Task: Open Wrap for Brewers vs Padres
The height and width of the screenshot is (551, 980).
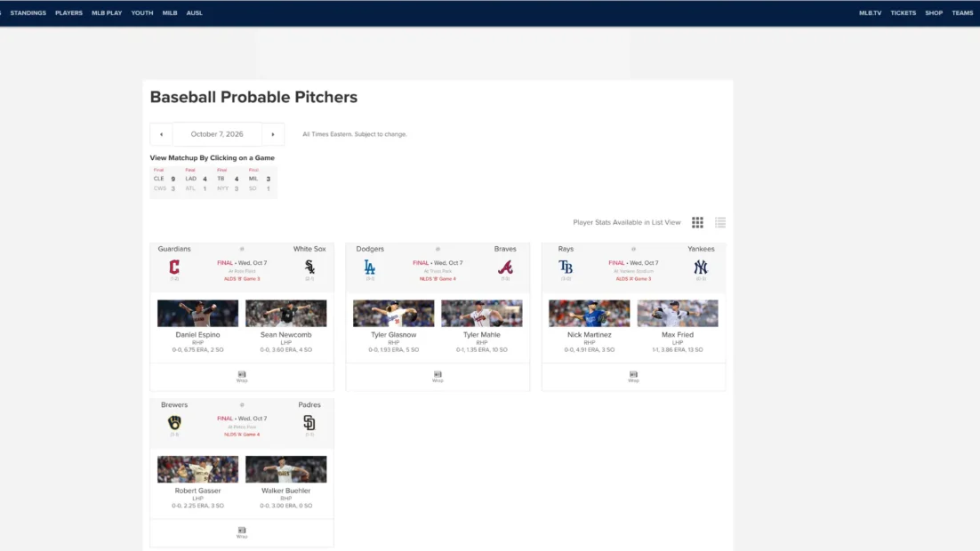Action: click(x=242, y=532)
